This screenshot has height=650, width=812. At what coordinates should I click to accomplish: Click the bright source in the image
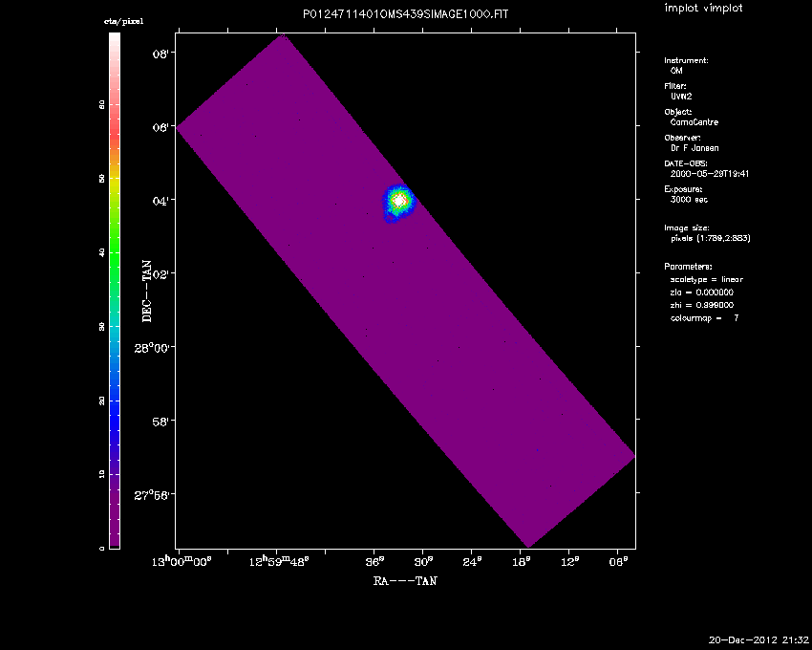point(398,201)
